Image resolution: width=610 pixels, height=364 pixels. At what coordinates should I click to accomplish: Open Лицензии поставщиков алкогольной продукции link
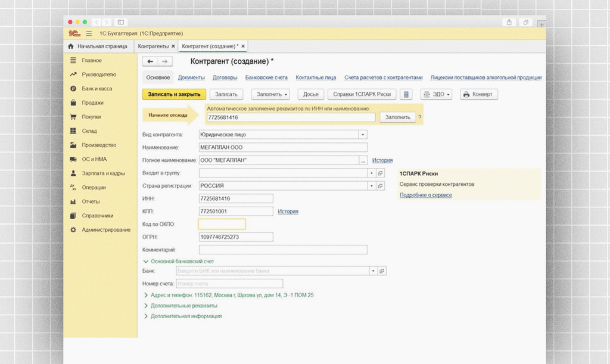[x=486, y=77]
